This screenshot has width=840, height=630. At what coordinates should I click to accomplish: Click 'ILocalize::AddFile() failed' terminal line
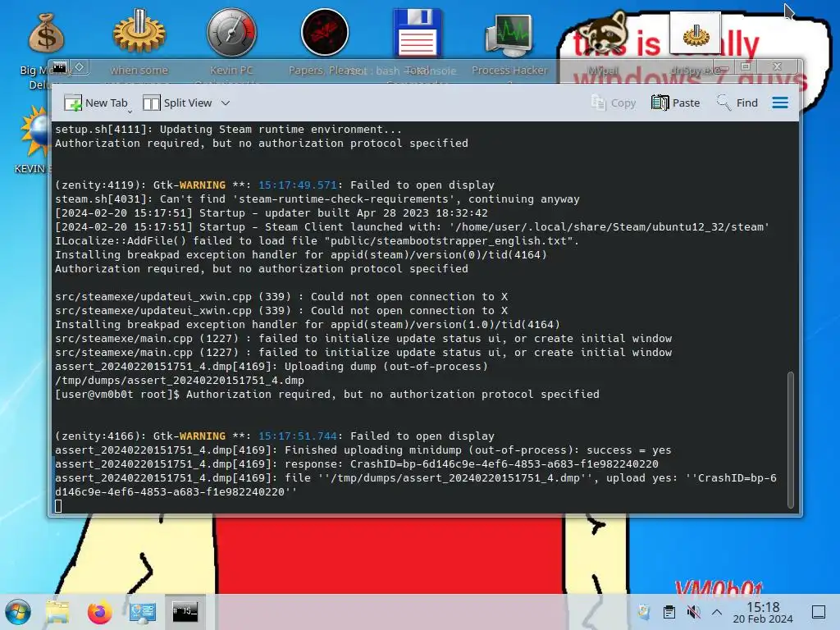click(x=317, y=240)
